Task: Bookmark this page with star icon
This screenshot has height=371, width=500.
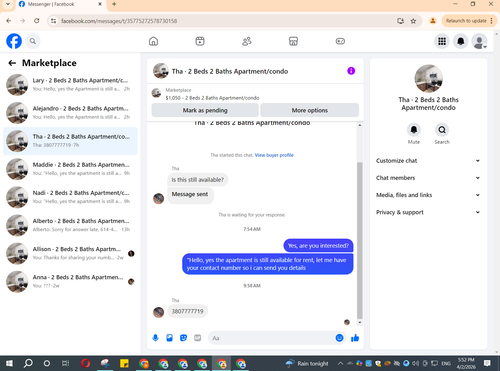Action: [413, 21]
